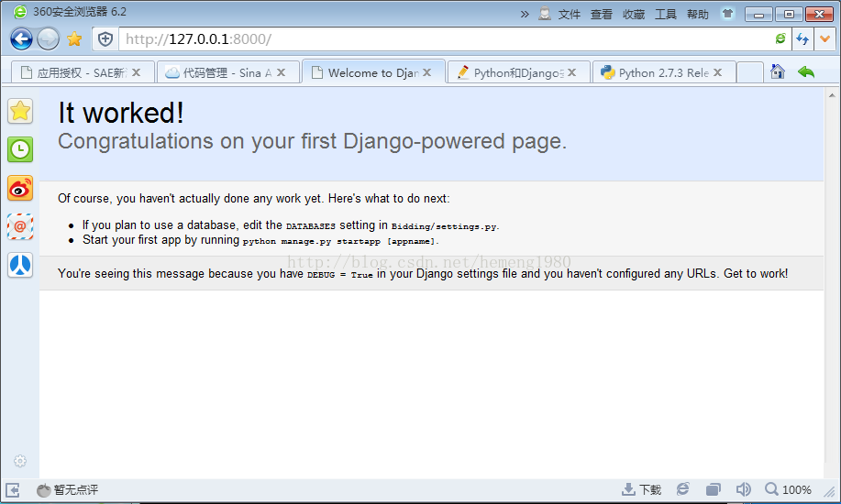Click the 暂无点评 rating entry
The width and height of the screenshot is (841, 504).
pyautogui.click(x=68, y=490)
